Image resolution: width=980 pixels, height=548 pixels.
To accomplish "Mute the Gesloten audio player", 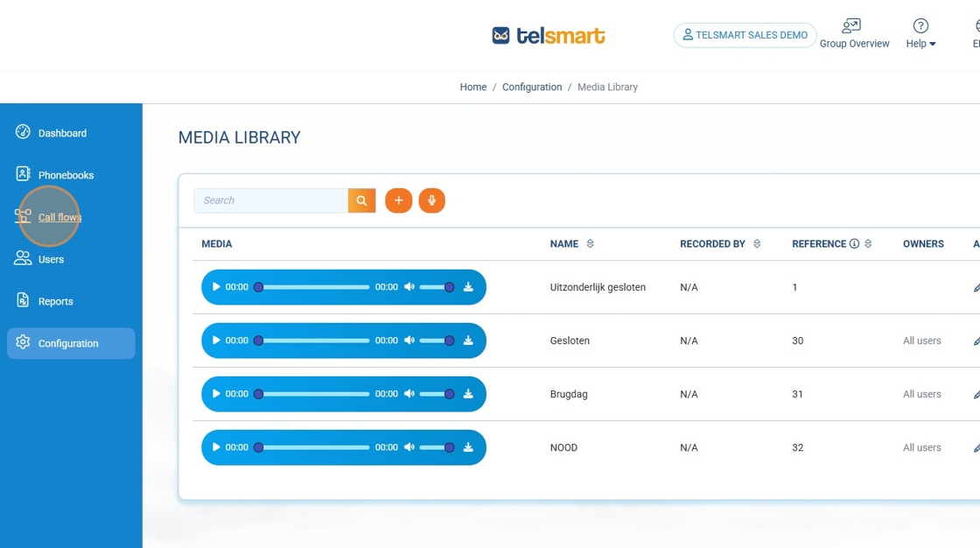I will [409, 341].
